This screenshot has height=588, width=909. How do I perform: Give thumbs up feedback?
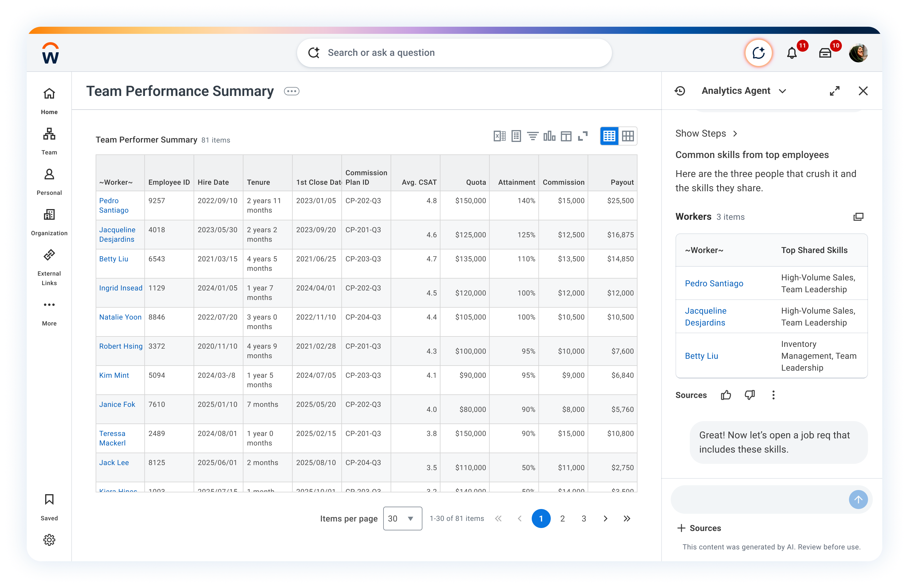[726, 395]
